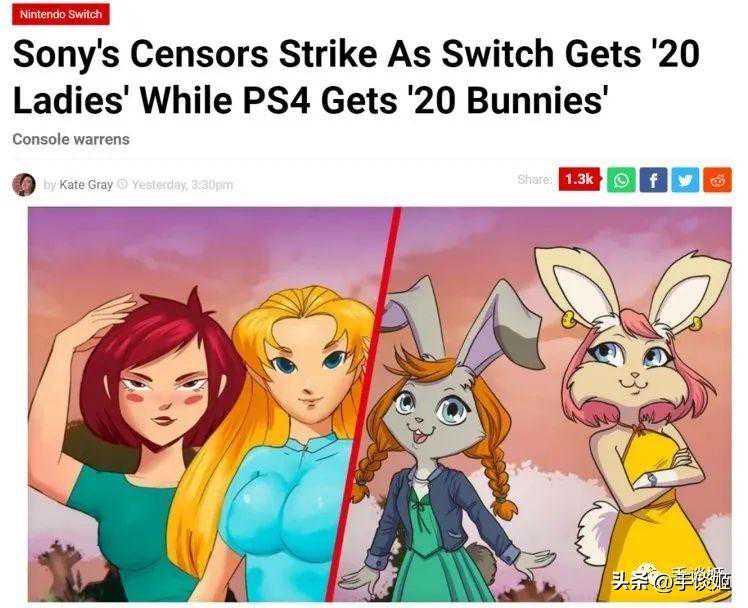Share the article on Twitter
The width and height of the screenshot is (748, 608).
click(685, 180)
